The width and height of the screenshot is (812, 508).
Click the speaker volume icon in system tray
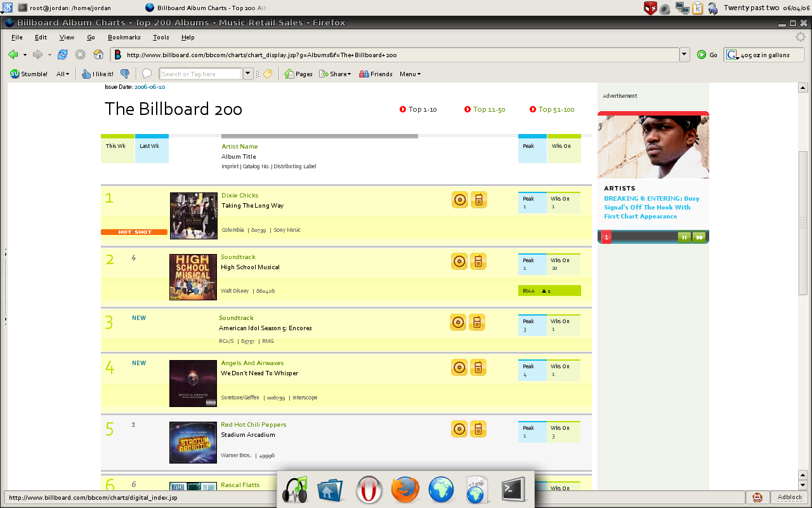click(x=665, y=8)
